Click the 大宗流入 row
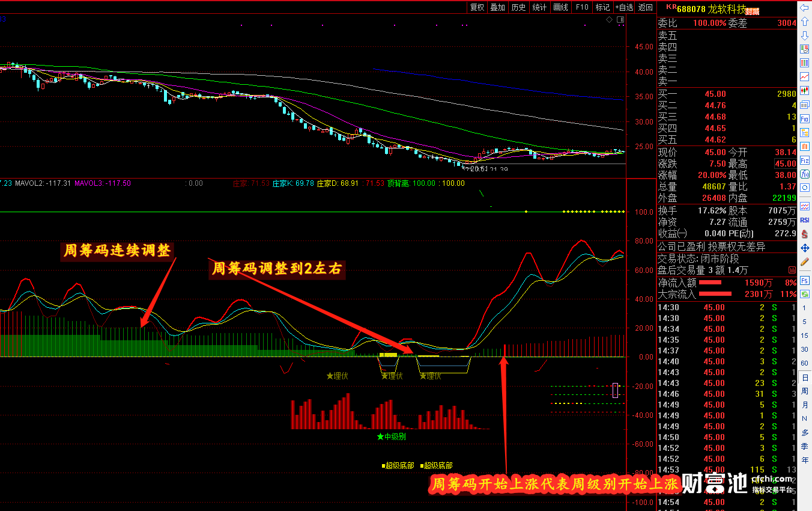812x511 pixels. tap(727, 294)
